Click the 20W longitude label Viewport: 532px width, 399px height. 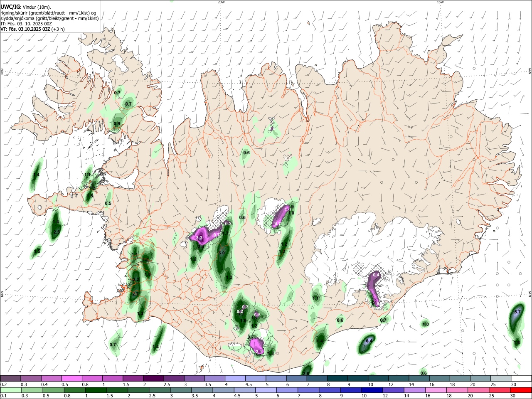pos(221,2)
